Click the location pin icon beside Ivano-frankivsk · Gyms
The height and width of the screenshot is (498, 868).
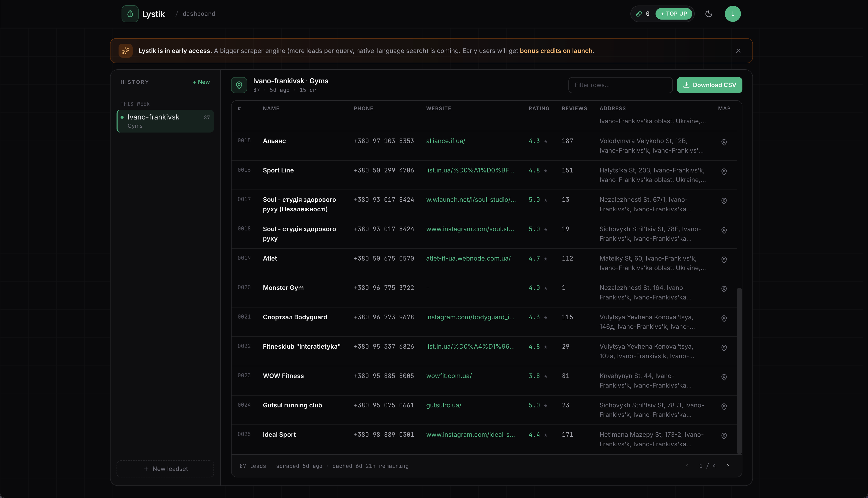pos(239,85)
